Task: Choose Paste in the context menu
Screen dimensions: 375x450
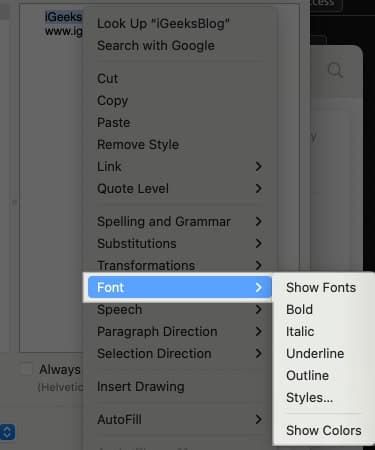Action: pos(180,123)
